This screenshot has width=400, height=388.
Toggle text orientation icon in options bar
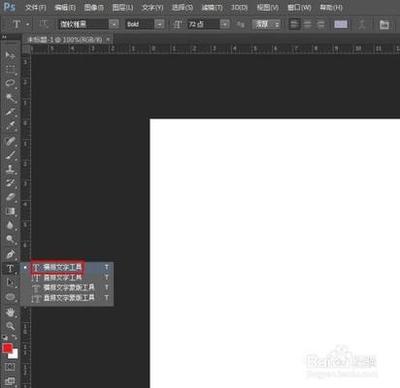click(44, 24)
